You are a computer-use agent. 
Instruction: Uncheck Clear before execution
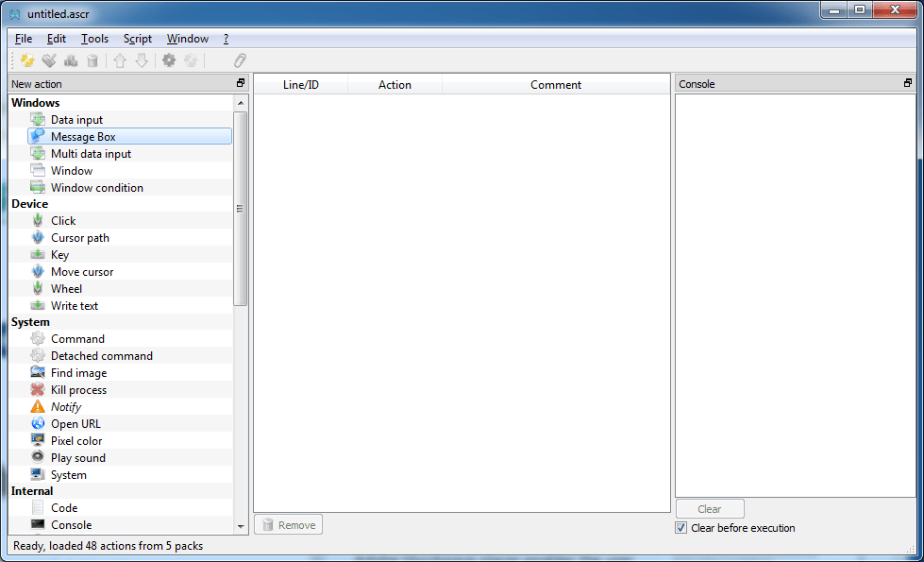tap(681, 528)
